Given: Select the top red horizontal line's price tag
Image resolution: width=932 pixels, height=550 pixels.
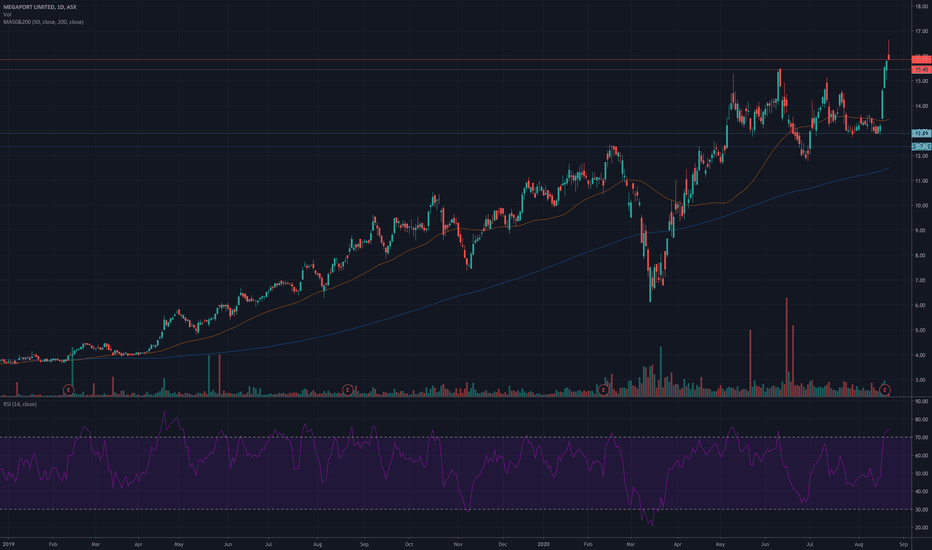Looking at the screenshot, I should coord(921,59).
